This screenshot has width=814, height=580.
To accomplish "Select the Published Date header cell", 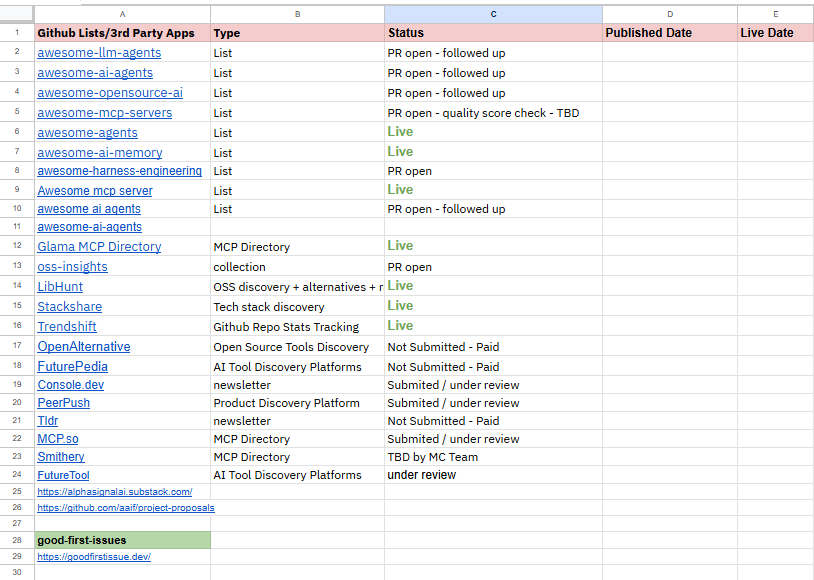I will (670, 33).
